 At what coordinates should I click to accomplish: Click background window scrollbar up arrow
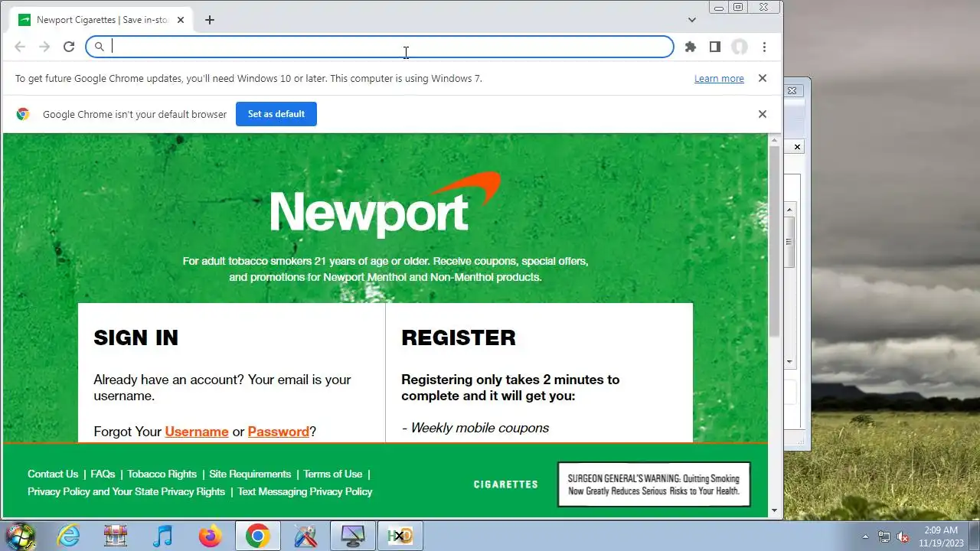(x=790, y=209)
